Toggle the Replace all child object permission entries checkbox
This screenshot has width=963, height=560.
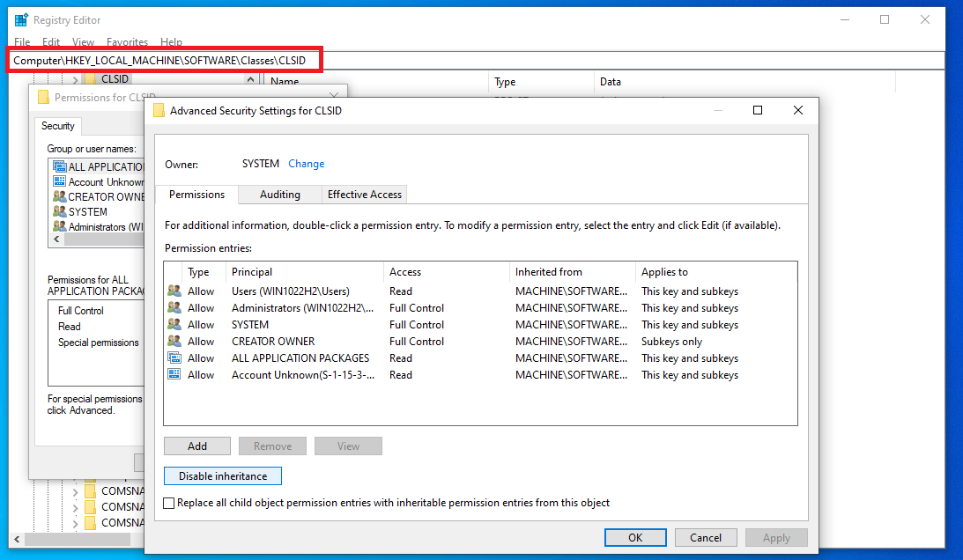[169, 503]
